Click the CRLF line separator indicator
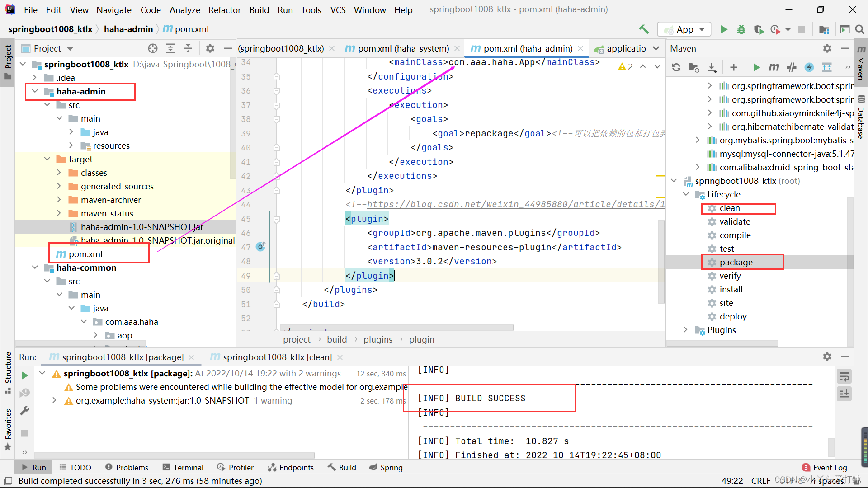The width and height of the screenshot is (868, 488). coord(760,481)
